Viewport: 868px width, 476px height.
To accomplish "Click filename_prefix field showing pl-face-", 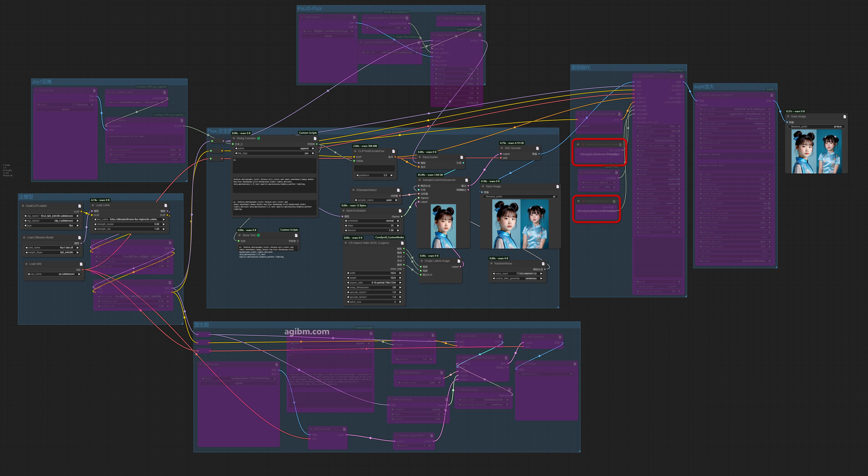I will 816,126.
